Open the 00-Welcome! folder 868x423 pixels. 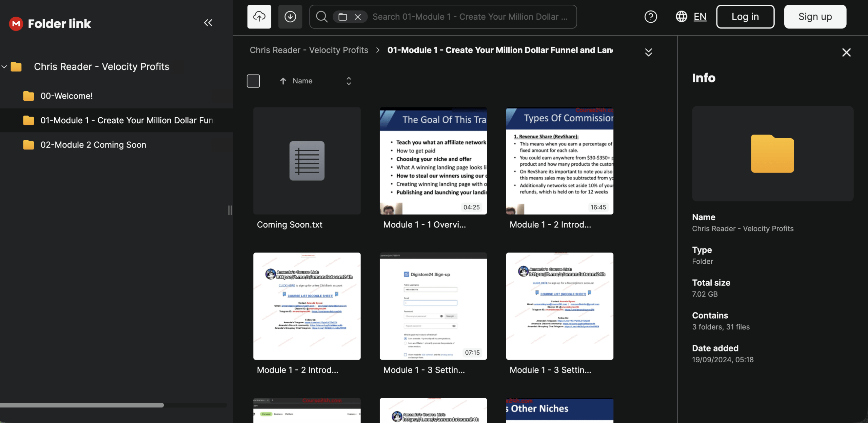66,96
